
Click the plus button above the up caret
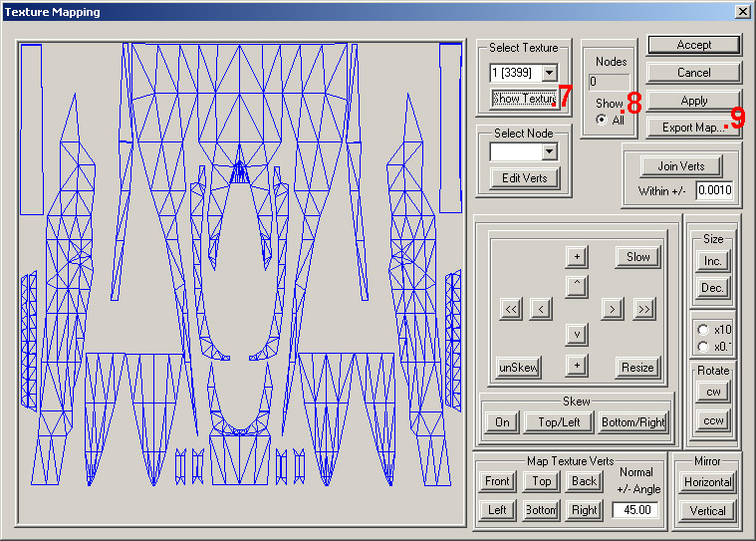[576, 257]
